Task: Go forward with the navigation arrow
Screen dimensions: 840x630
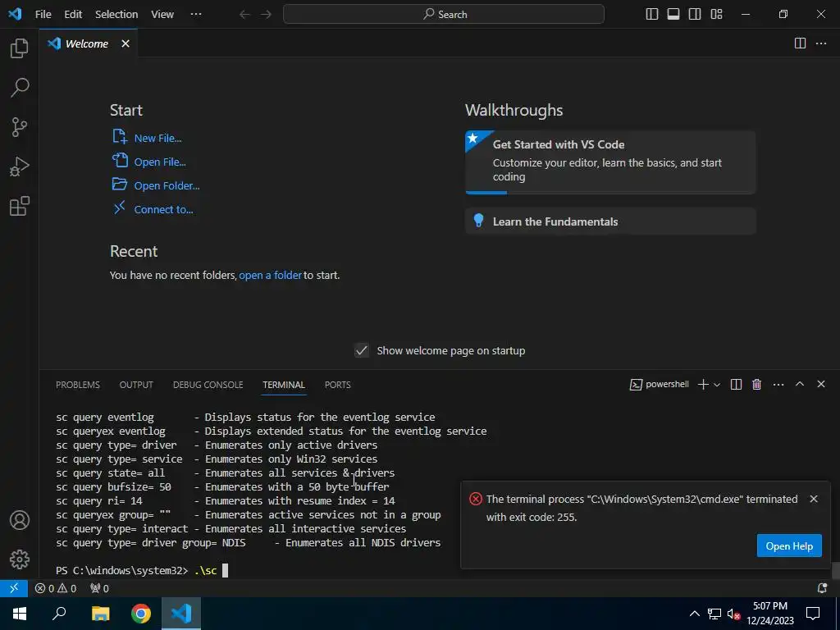Action: 267,15
